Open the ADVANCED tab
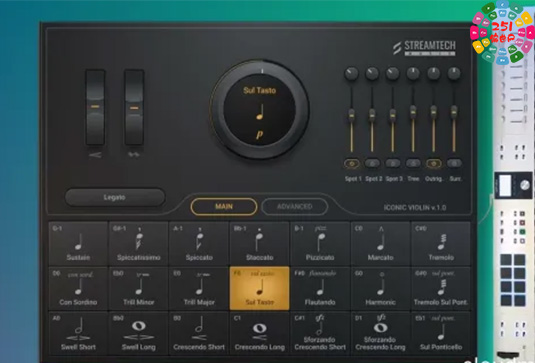Viewport: 535px width, 363px height. (x=295, y=206)
